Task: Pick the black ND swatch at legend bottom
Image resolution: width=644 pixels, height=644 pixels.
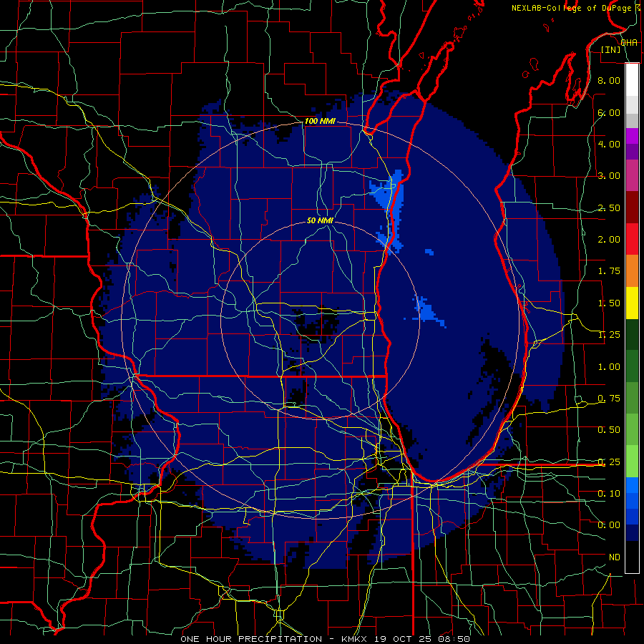Action: point(632,557)
